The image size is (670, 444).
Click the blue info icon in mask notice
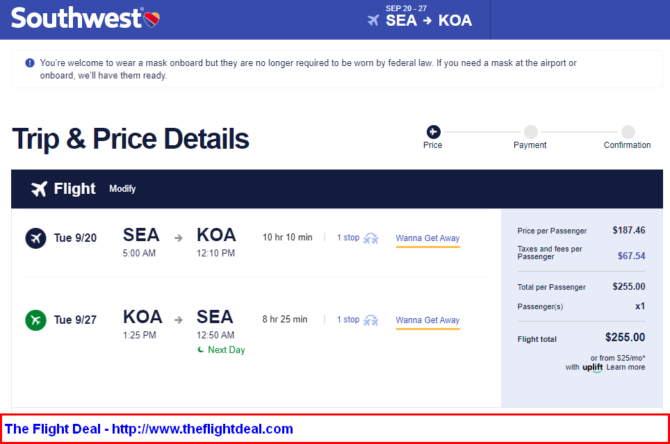29,63
